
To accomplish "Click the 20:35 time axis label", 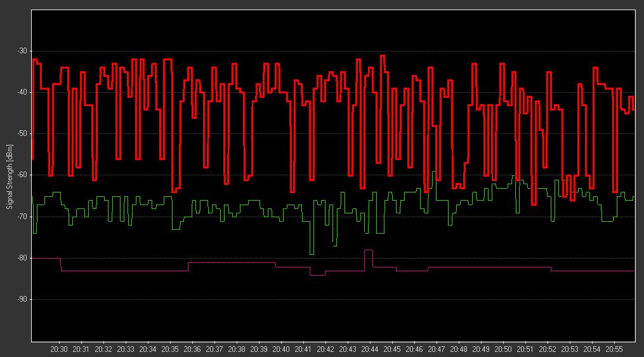I will [x=170, y=349].
